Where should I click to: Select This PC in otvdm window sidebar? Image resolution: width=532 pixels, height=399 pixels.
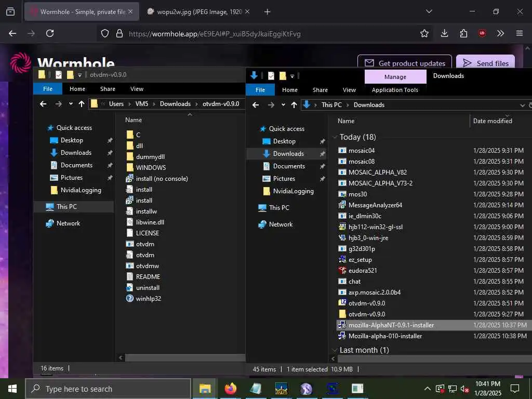66,207
